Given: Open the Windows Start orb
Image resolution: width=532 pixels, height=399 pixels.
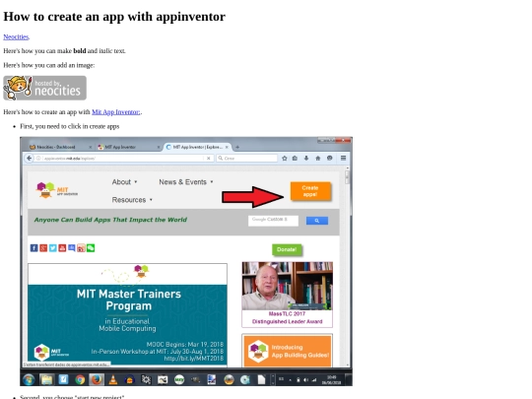Looking at the screenshot, I should pyautogui.click(x=29, y=379).
